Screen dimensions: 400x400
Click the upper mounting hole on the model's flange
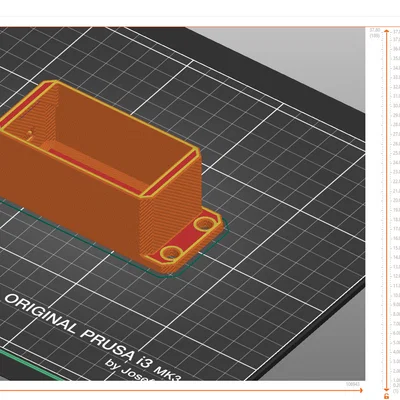(204, 224)
